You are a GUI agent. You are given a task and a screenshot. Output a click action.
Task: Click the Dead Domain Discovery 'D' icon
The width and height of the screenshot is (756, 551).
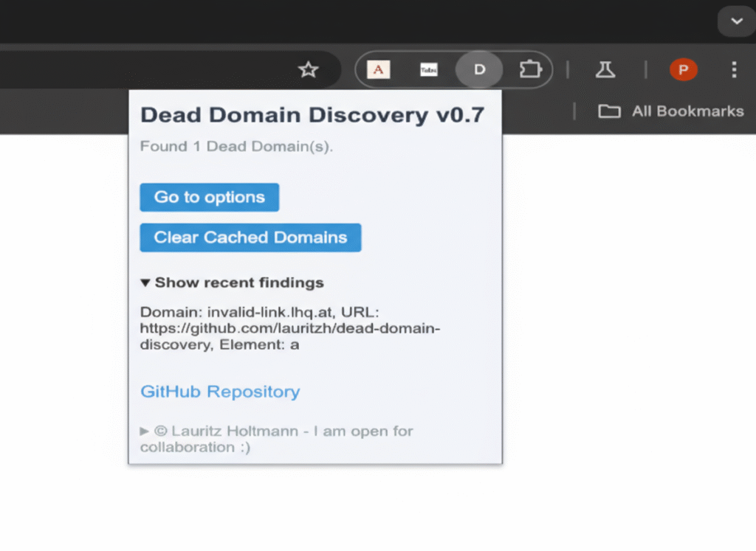coord(479,69)
